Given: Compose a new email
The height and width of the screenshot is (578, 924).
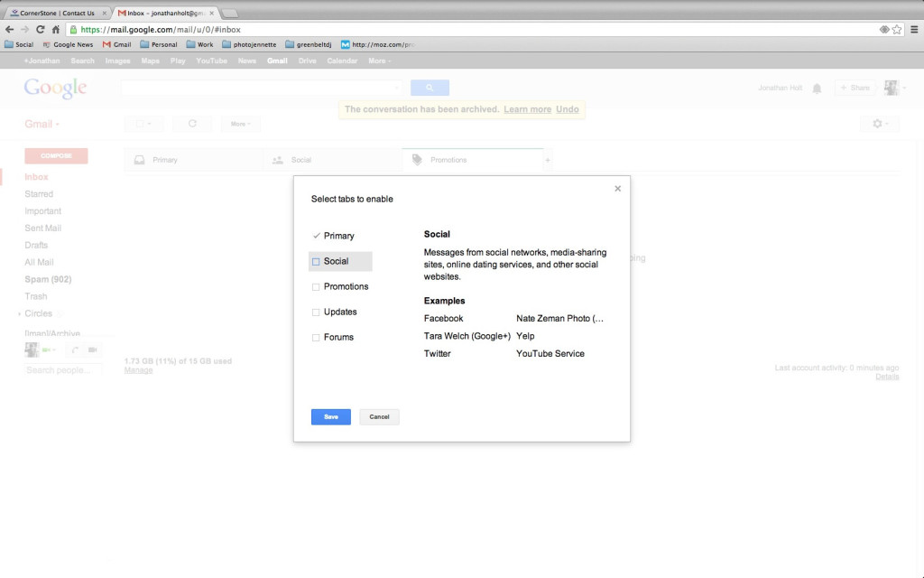Looking at the screenshot, I should point(56,155).
